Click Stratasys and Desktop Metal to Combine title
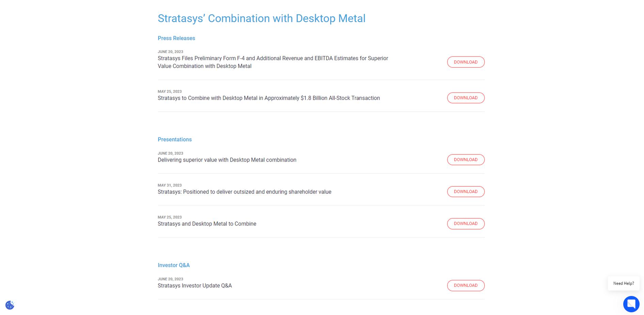The image size is (644, 315). (207, 224)
